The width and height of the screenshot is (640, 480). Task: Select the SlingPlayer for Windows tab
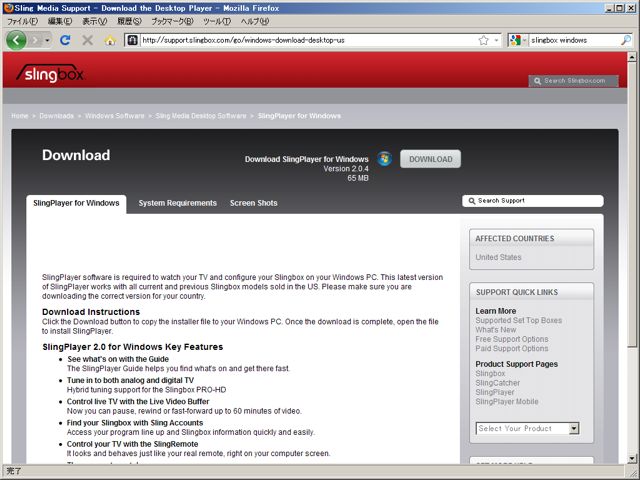point(76,203)
